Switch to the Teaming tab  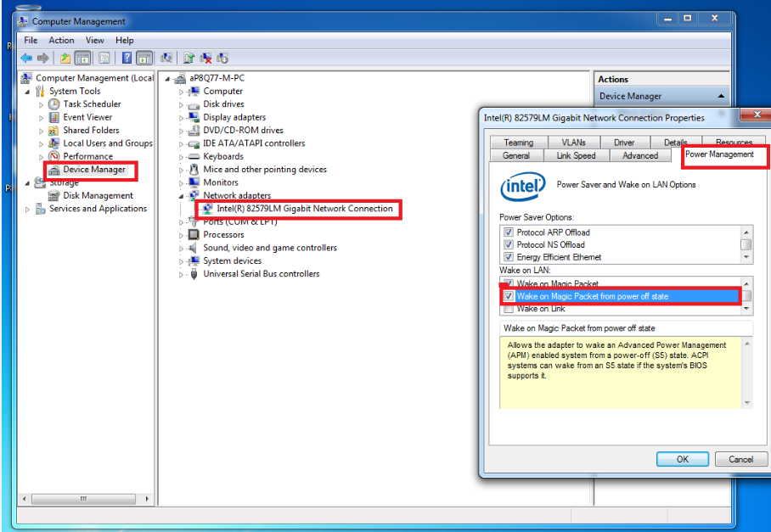(519, 143)
